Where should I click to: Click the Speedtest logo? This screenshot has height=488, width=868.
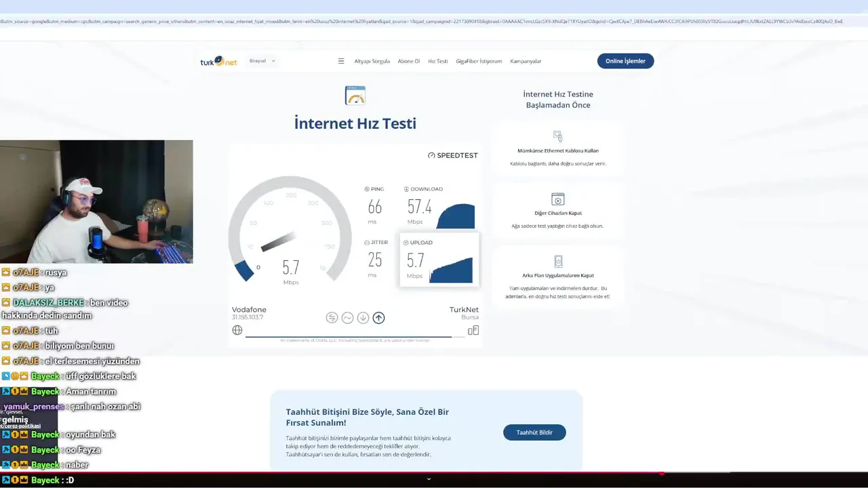pyautogui.click(x=452, y=155)
